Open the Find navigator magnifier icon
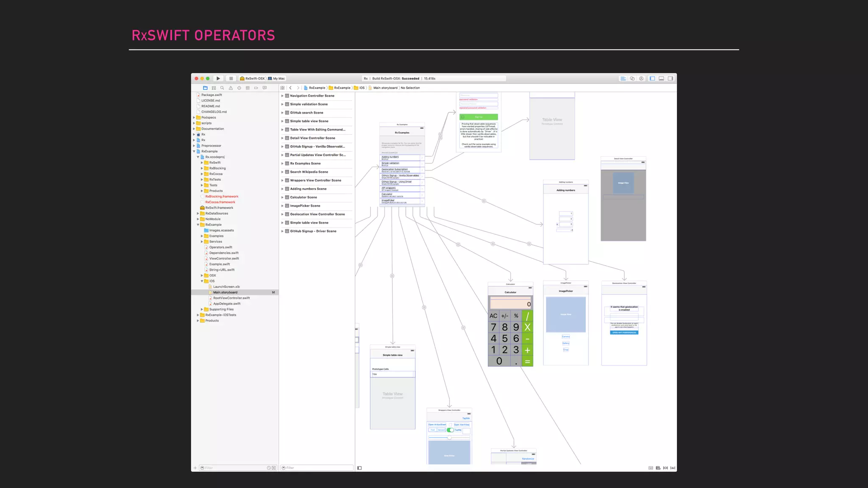The image size is (868, 488). 222,88
